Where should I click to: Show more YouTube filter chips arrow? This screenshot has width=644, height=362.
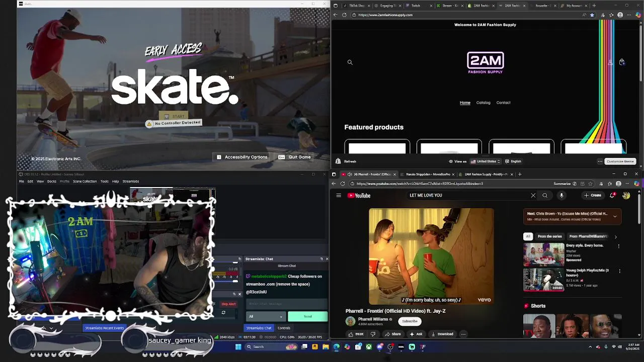615,236
